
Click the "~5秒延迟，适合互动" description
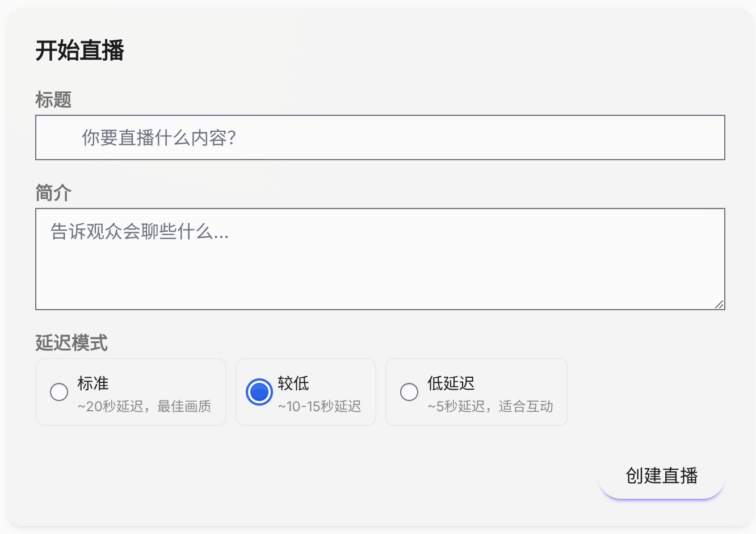click(490, 406)
